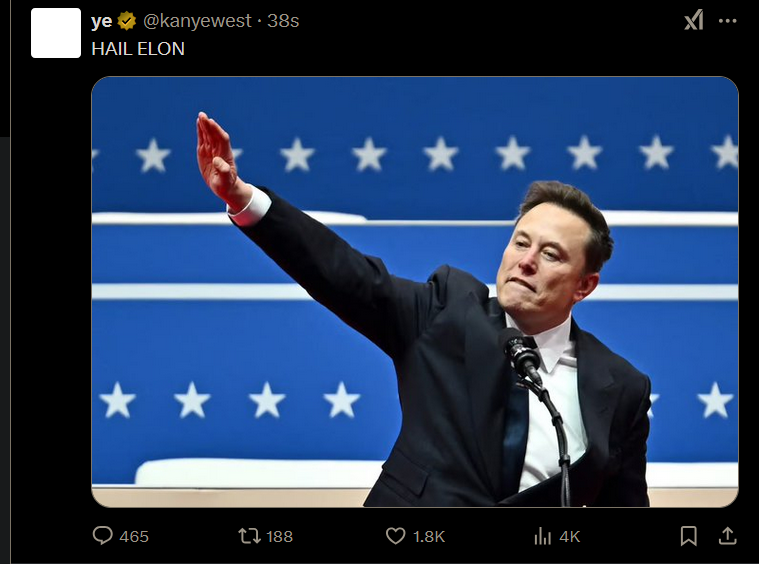This screenshot has height=564, width=759.
Task: Click the 1.8K likes count
Action: coord(429,536)
